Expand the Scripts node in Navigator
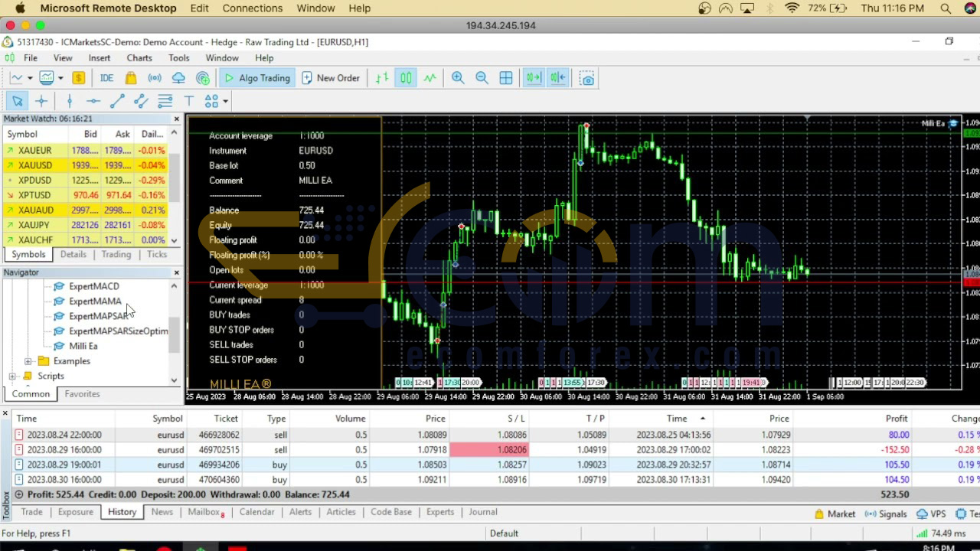The width and height of the screenshot is (980, 551). coord(12,376)
